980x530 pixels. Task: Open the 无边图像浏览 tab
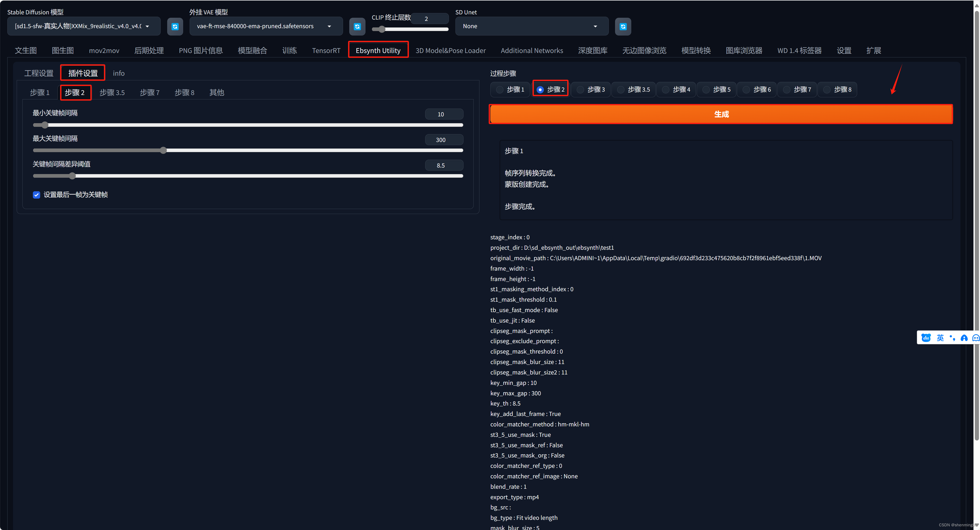645,51
